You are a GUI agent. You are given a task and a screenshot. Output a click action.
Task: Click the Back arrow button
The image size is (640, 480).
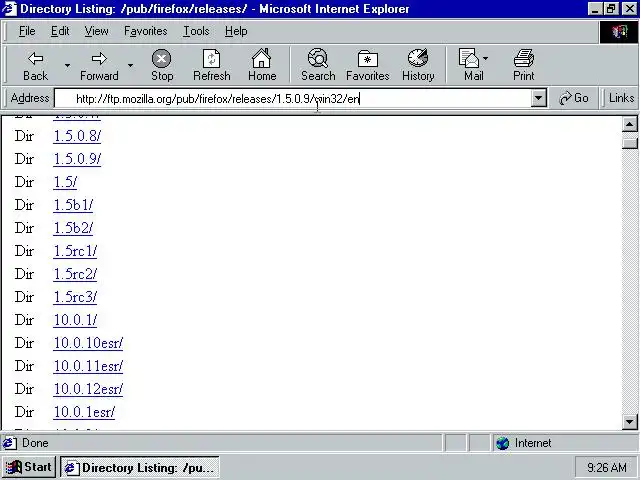tap(35, 65)
